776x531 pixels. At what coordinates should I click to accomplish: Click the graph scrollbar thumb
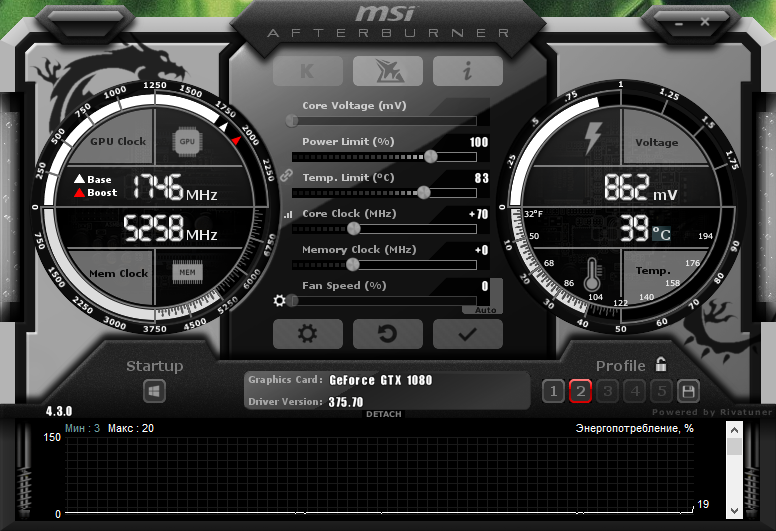click(x=734, y=446)
